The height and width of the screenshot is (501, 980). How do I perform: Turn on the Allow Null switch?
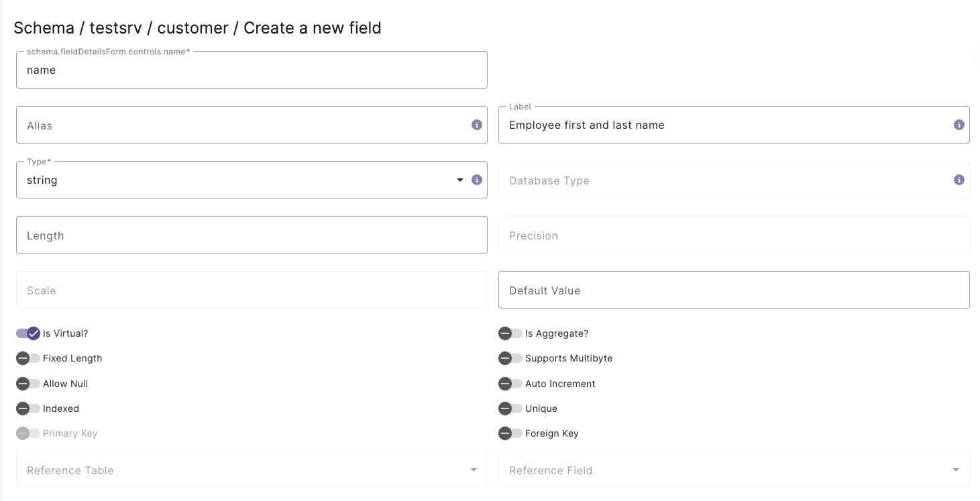(x=28, y=383)
